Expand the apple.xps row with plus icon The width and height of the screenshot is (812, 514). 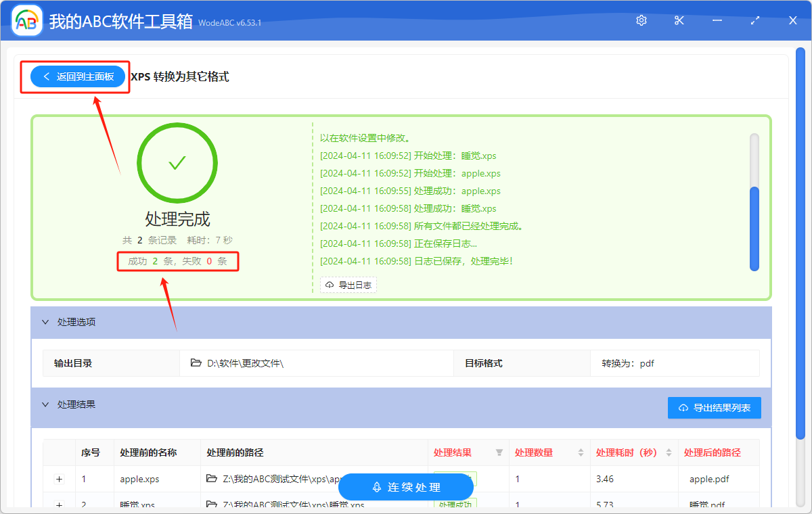click(60, 479)
